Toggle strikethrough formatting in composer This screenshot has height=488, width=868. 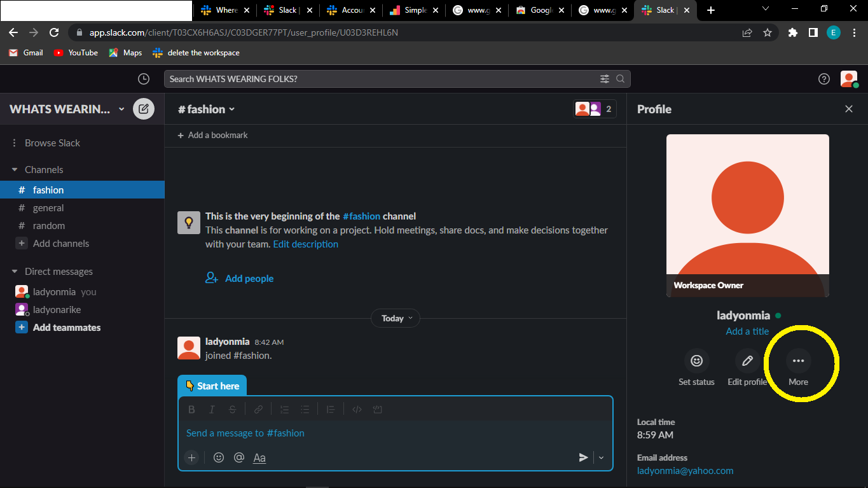click(232, 409)
